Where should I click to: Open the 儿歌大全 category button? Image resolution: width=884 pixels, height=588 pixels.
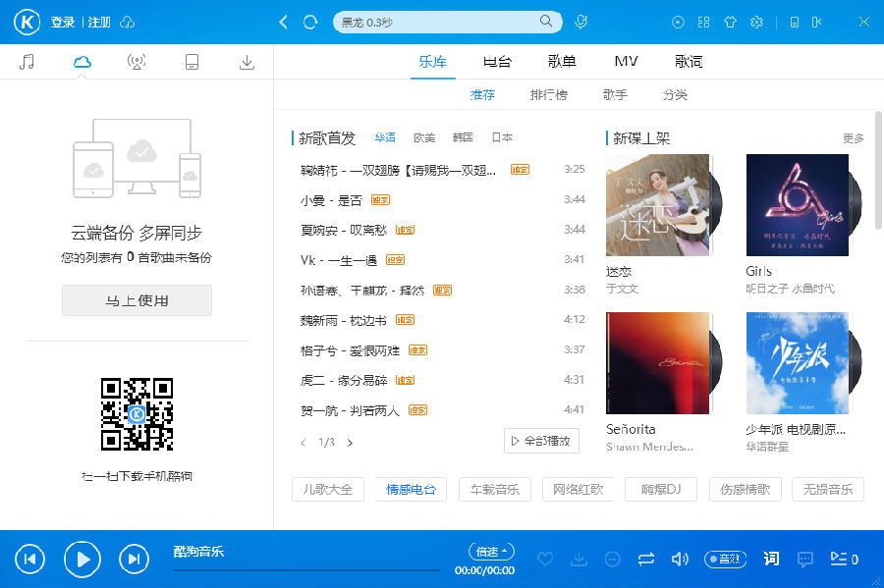tap(328, 490)
